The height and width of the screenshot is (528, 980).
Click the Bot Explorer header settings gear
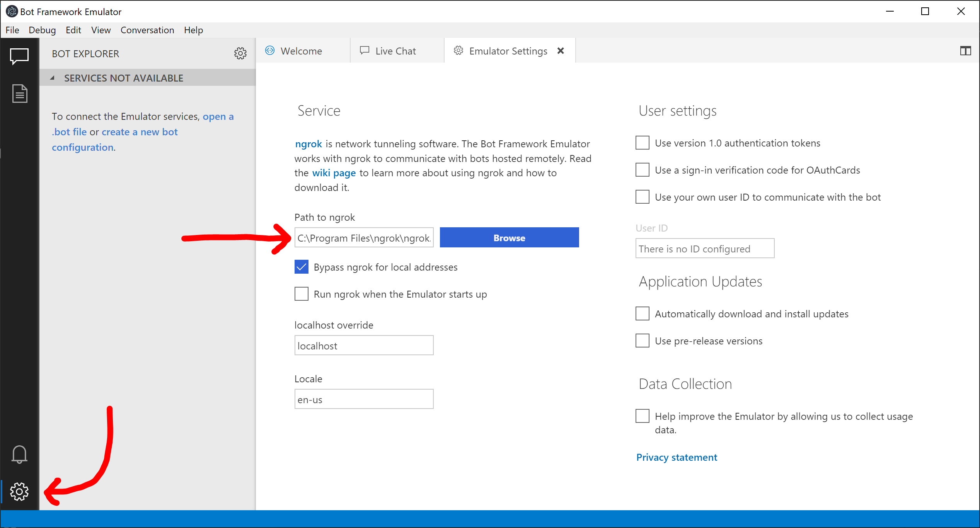(x=240, y=53)
